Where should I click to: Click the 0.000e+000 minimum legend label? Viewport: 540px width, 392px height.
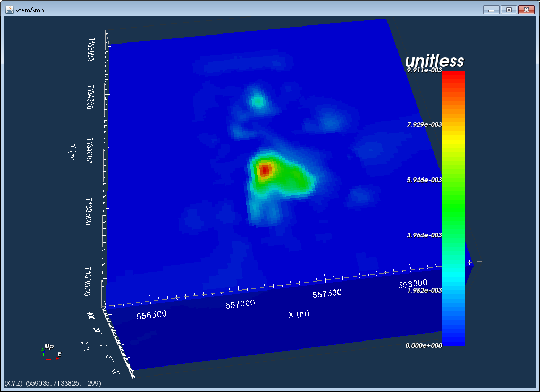(424, 346)
